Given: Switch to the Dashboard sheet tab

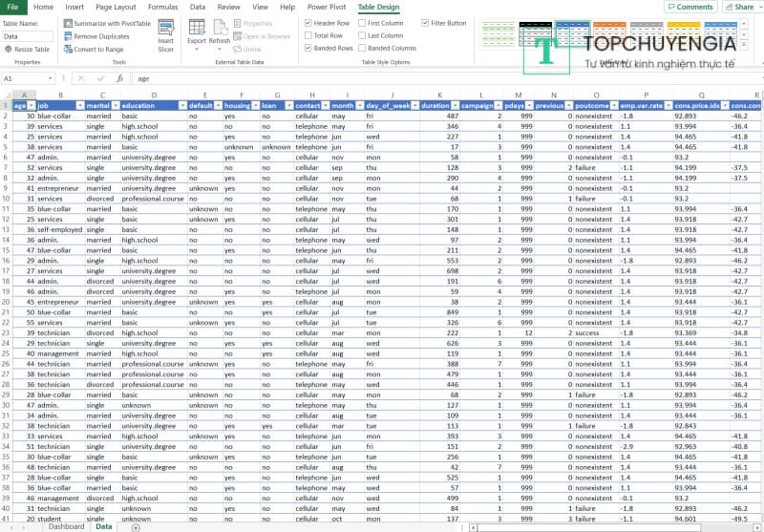Looking at the screenshot, I should [66, 526].
